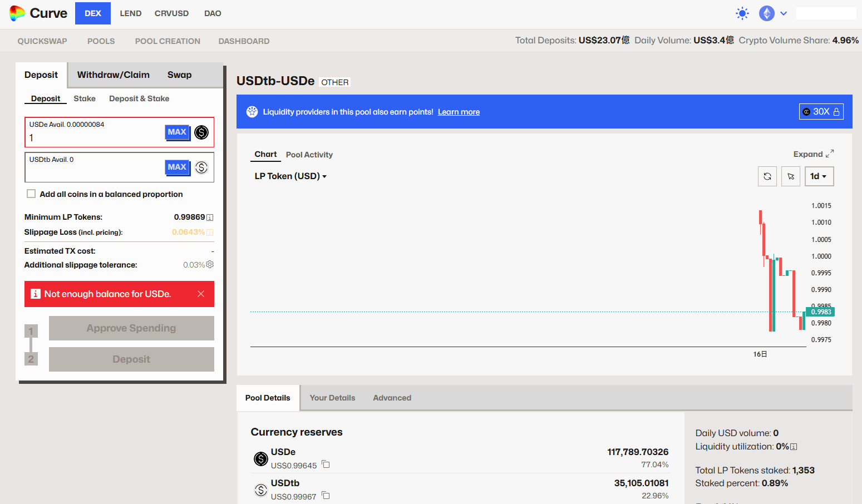862x504 pixels.
Task: Select the Deposit sub-tab
Action: (46, 98)
